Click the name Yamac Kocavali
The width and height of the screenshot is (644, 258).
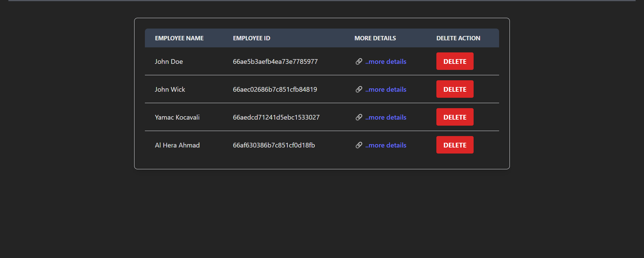pyautogui.click(x=177, y=117)
